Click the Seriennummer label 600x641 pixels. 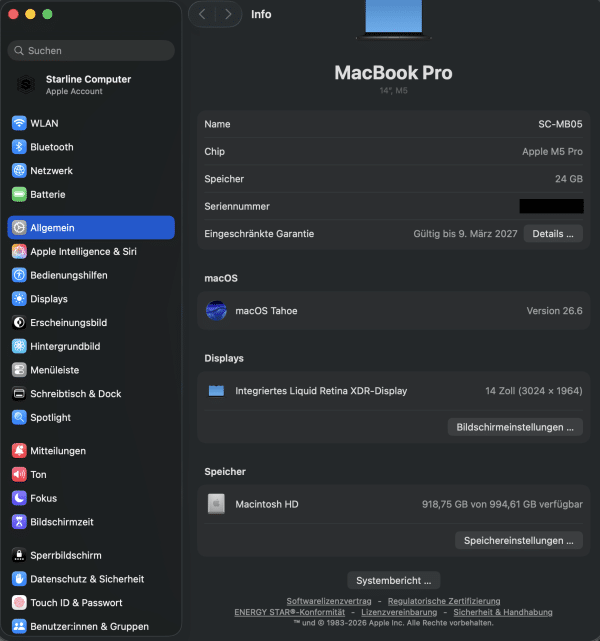(237, 206)
